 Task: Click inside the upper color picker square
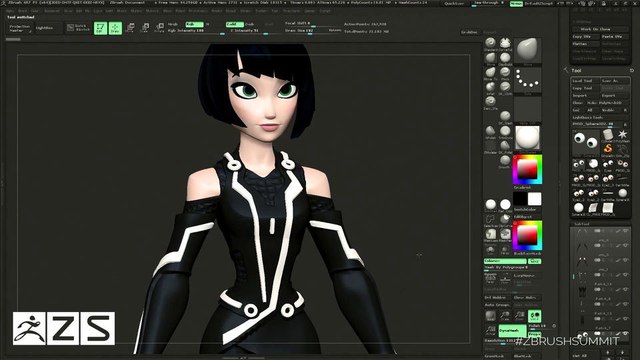(x=527, y=169)
